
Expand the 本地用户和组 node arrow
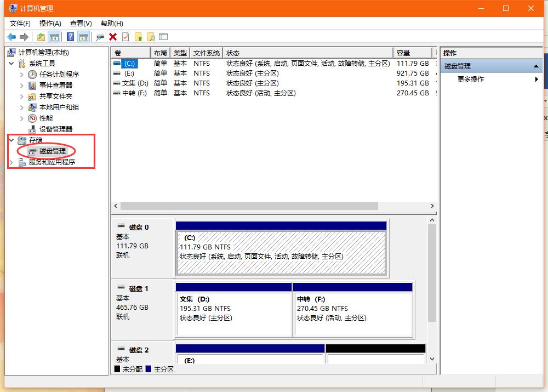22,107
